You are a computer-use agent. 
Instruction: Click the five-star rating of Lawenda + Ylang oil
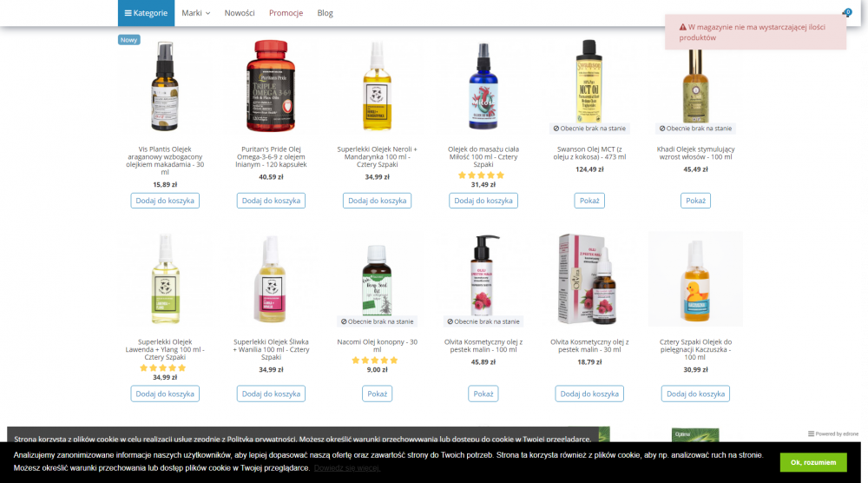163,367
